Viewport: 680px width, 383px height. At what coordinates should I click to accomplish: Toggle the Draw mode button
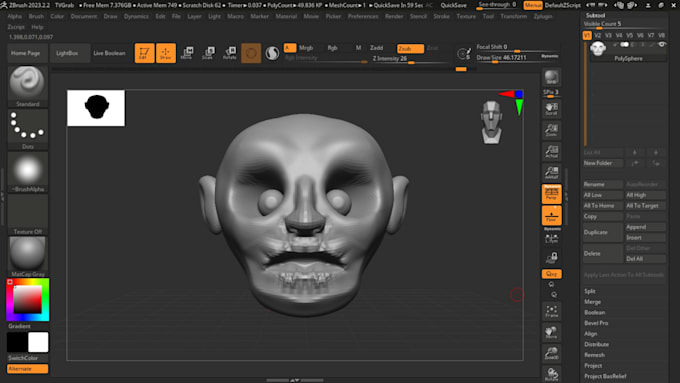click(x=166, y=53)
